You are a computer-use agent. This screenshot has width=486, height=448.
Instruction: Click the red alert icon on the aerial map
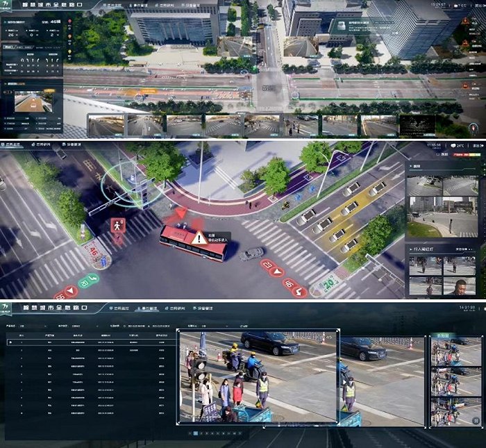pos(464,21)
